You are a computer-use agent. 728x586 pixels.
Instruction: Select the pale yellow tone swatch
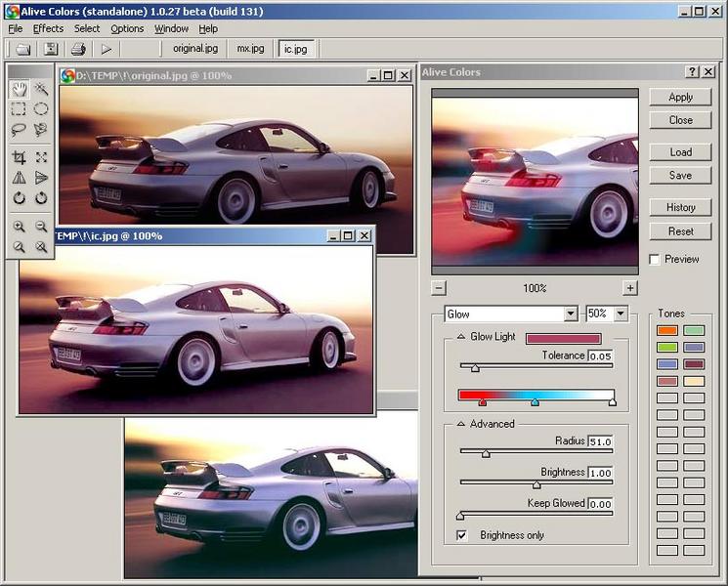coord(694,381)
